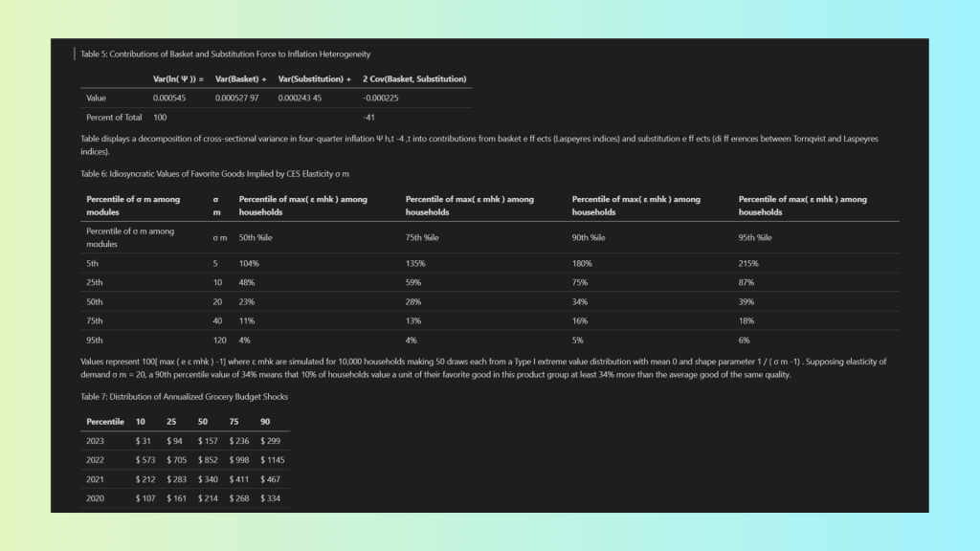This screenshot has height=551, width=980.
Task: Click the "2 Cov(Basket, Substitution)" column header
Action: (x=414, y=78)
